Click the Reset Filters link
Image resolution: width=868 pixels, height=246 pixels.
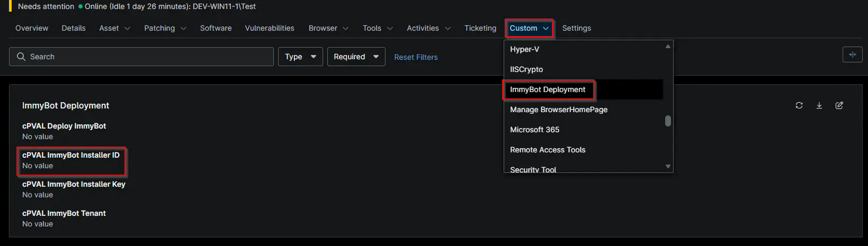(x=416, y=57)
